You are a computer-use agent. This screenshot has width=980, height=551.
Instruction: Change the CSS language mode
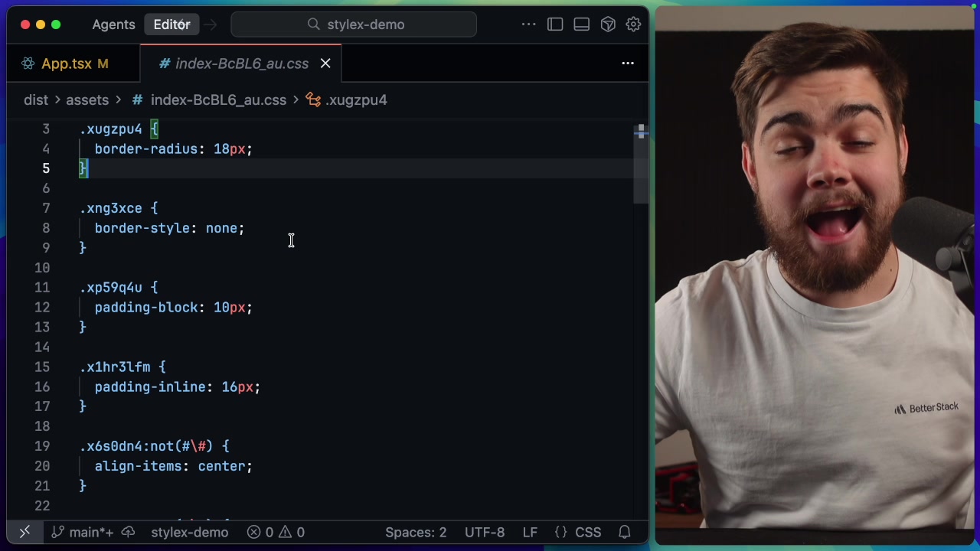pos(577,532)
